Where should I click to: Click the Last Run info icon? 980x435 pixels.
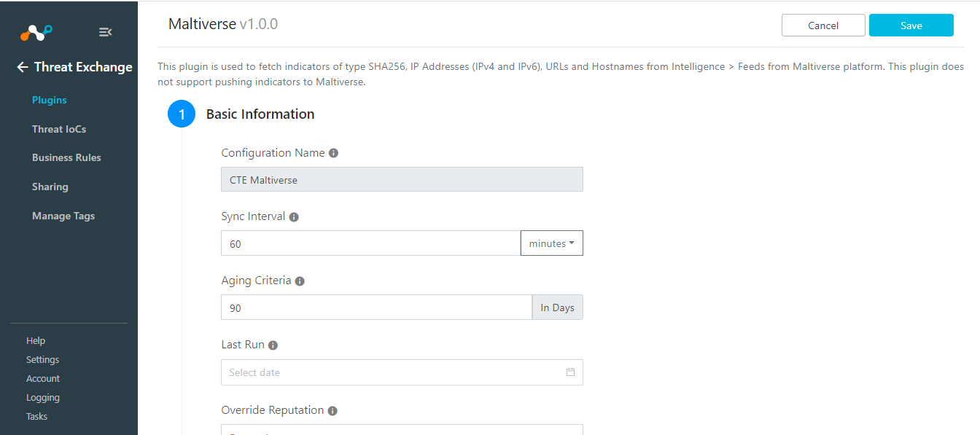(x=273, y=345)
